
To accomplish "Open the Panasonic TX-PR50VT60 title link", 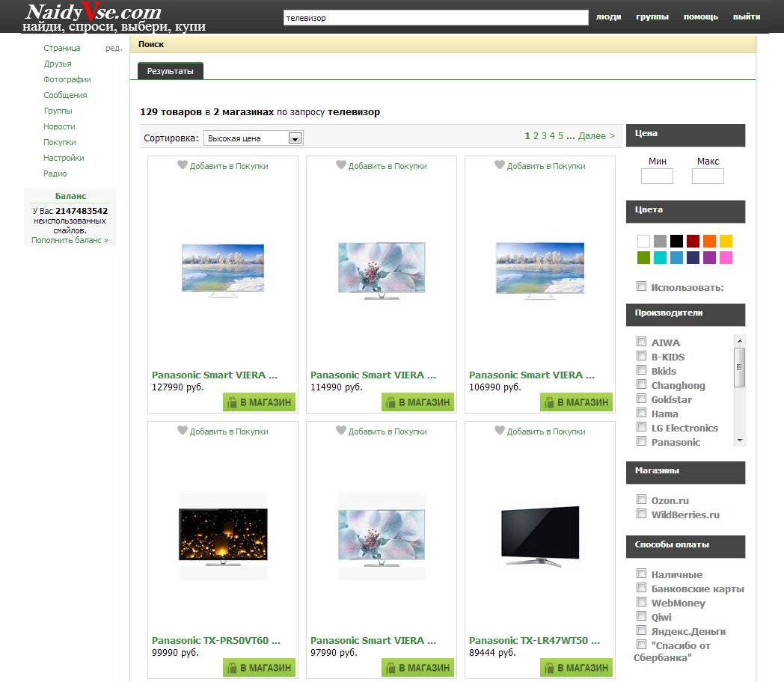I will tap(216, 641).
